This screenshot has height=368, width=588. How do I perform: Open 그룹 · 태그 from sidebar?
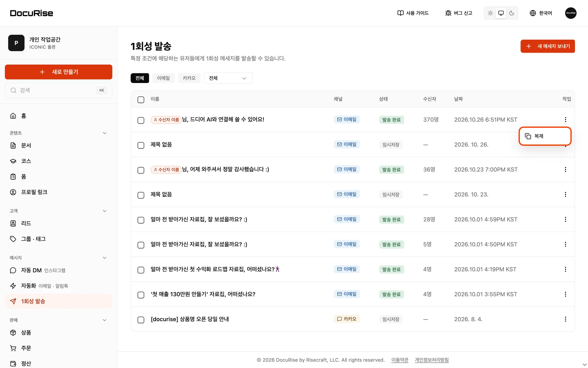(x=59, y=239)
